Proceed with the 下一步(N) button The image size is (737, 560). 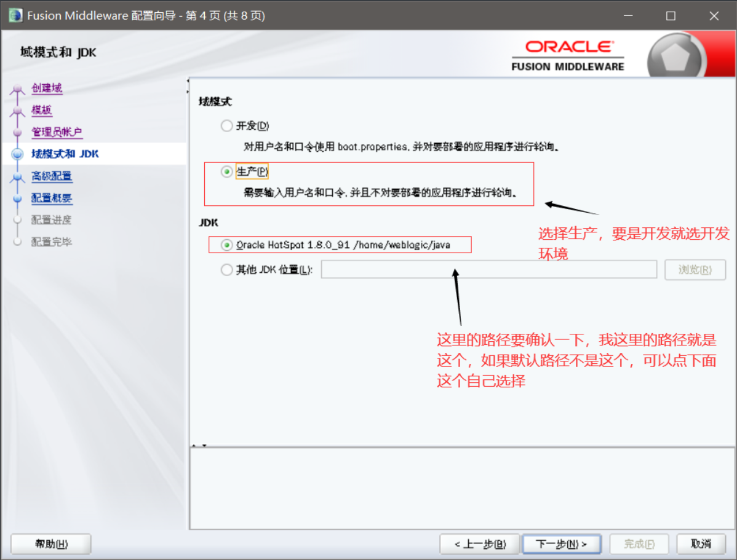(562, 543)
